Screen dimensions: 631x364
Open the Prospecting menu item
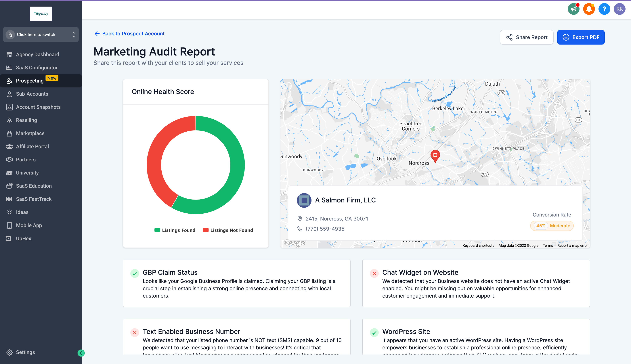[x=30, y=81]
